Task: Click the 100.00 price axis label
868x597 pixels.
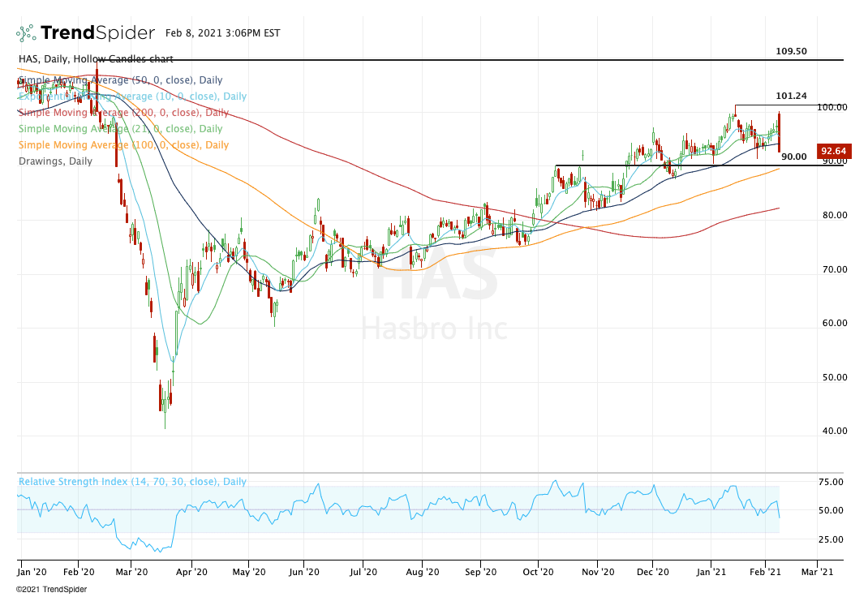Action: point(832,107)
